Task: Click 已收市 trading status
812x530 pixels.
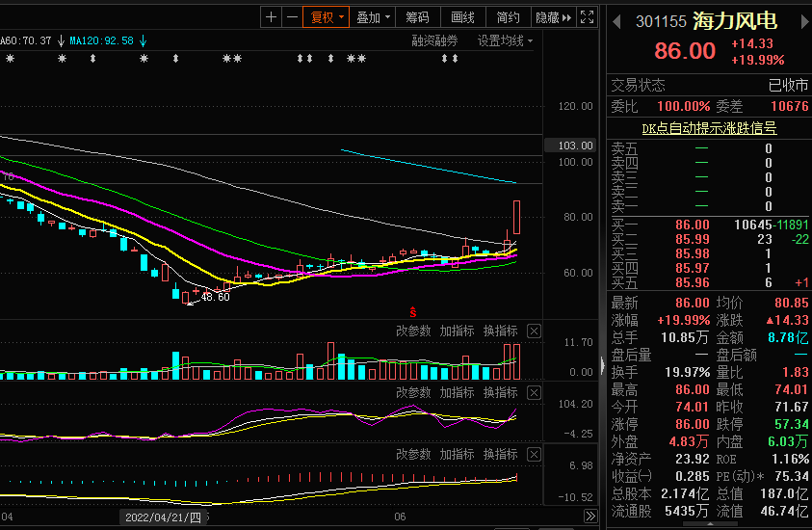Action: pyautogui.click(x=788, y=85)
